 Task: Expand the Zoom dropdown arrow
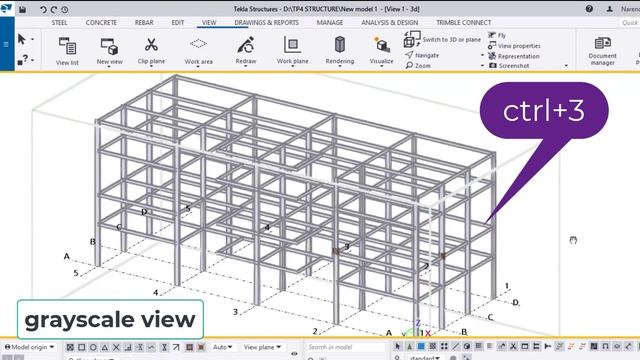482,65
